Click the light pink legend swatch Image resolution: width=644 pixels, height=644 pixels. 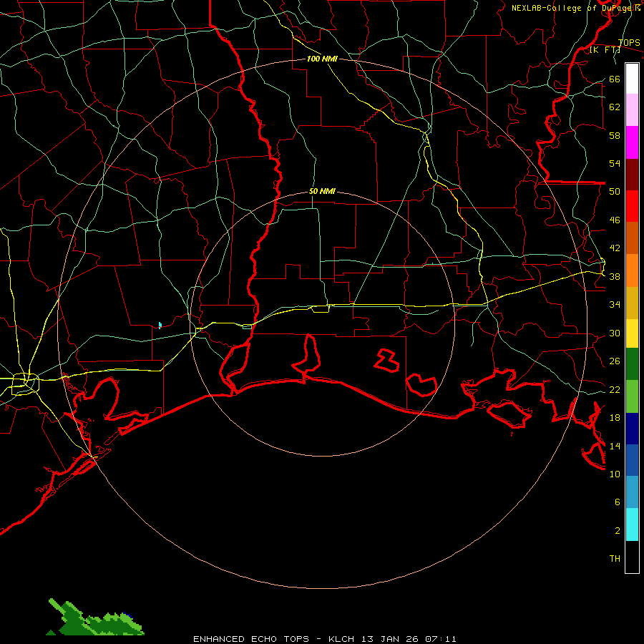(x=632, y=109)
